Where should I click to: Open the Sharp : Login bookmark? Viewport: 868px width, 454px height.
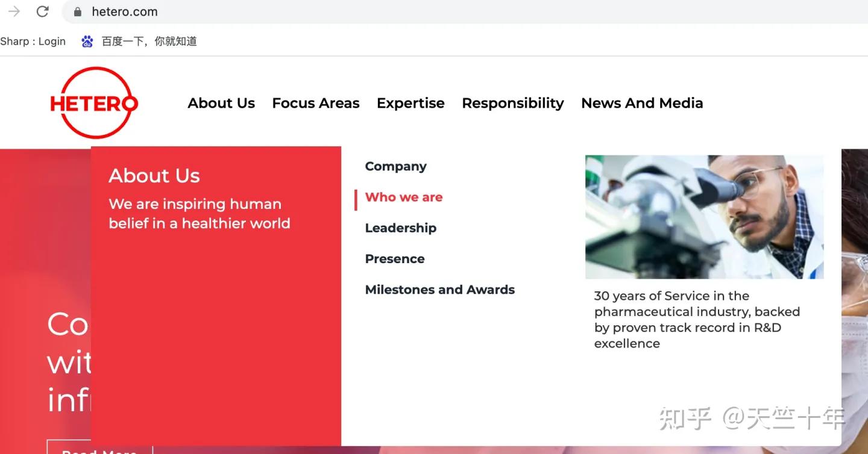coord(33,42)
